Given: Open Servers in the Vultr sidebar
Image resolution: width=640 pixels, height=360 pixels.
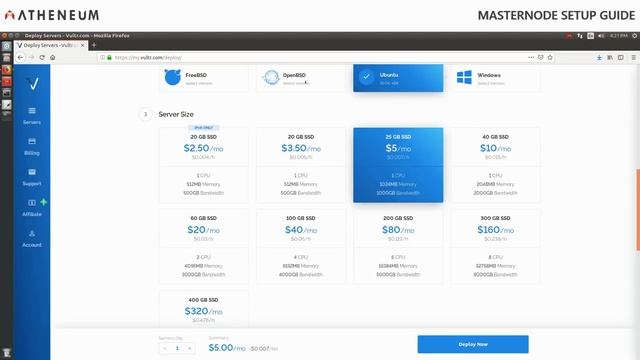Looking at the screenshot, I should pos(32,116).
